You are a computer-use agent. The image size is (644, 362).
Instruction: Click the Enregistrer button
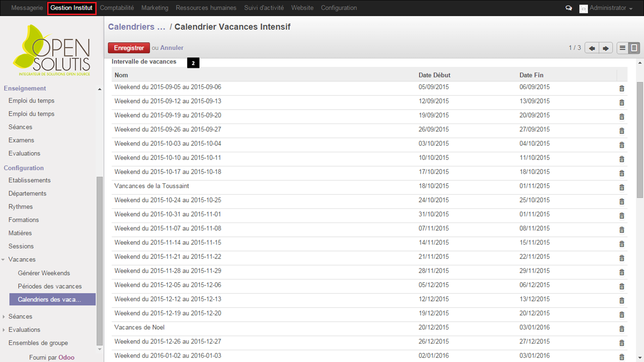129,48
